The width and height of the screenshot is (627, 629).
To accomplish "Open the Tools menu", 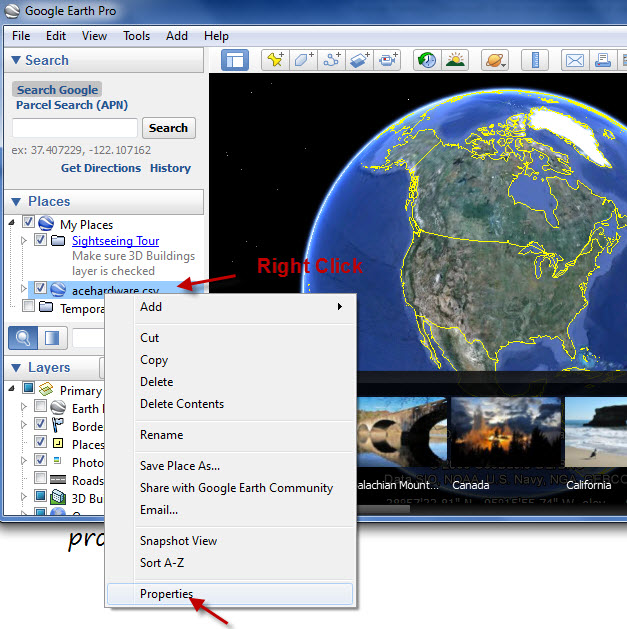I will (136, 36).
